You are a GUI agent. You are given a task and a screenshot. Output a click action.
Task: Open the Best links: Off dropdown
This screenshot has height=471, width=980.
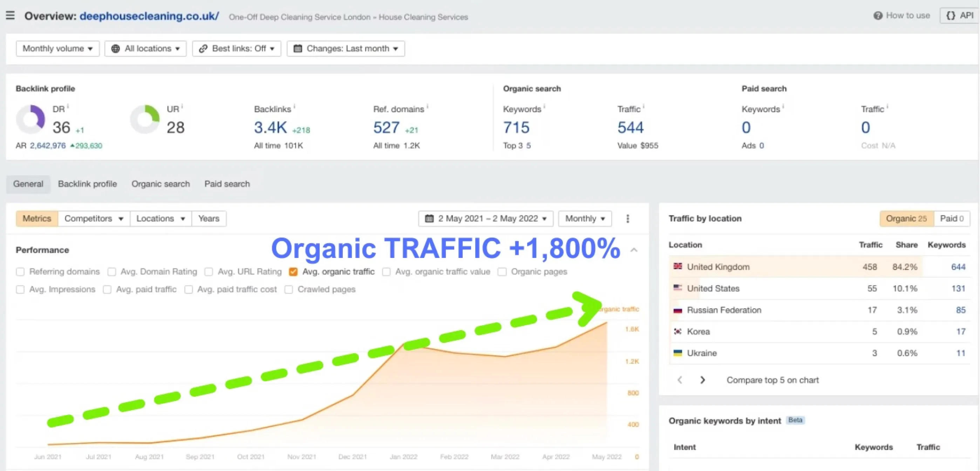click(x=237, y=49)
